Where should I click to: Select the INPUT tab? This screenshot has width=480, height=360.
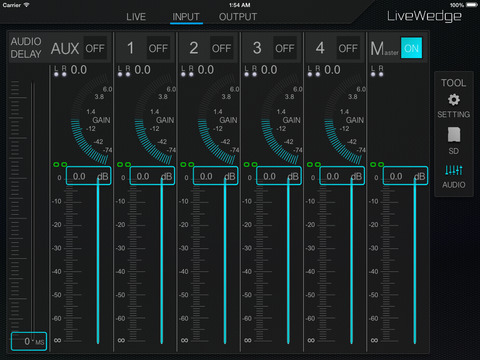(x=186, y=17)
